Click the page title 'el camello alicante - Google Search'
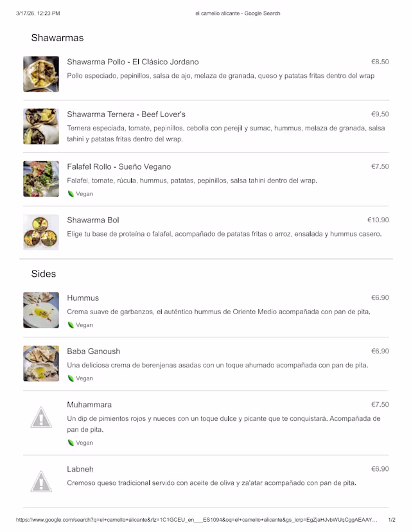 click(238, 13)
